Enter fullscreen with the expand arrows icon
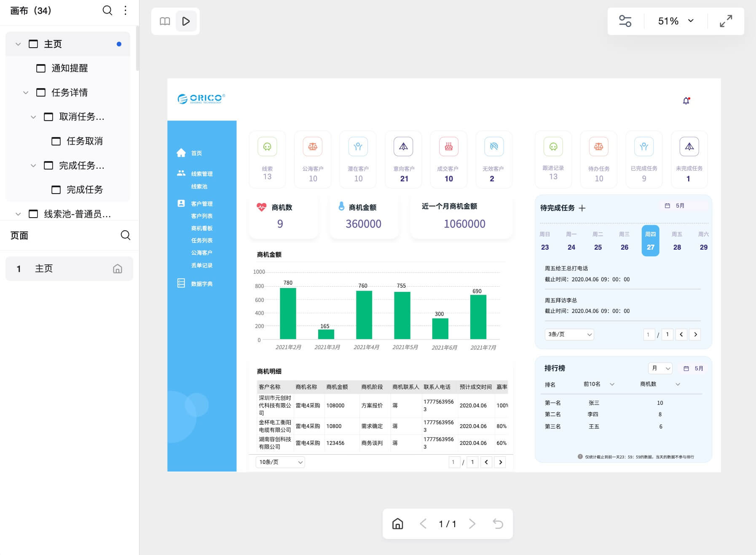 tap(726, 21)
